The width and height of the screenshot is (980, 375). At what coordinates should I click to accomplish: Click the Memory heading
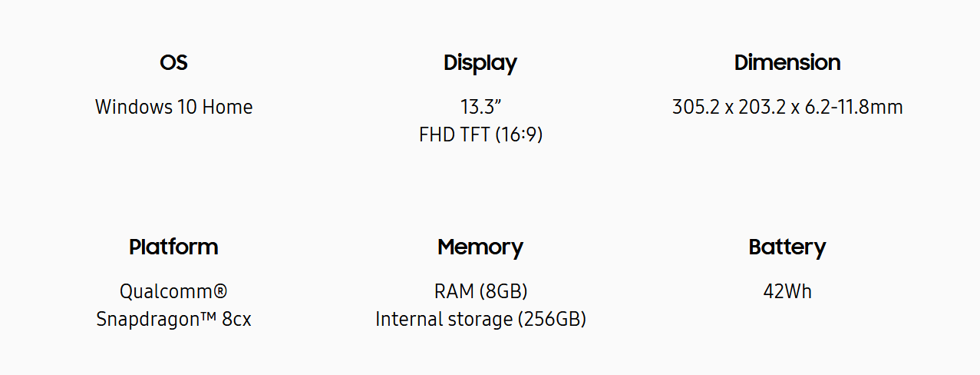[x=480, y=247]
